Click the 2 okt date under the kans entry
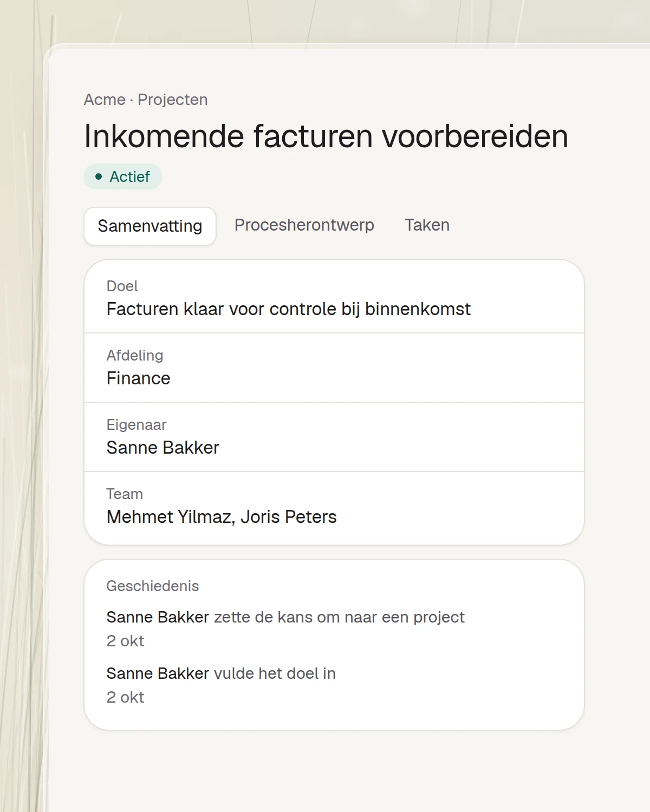Image resolution: width=650 pixels, height=812 pixels. point(126,641)
